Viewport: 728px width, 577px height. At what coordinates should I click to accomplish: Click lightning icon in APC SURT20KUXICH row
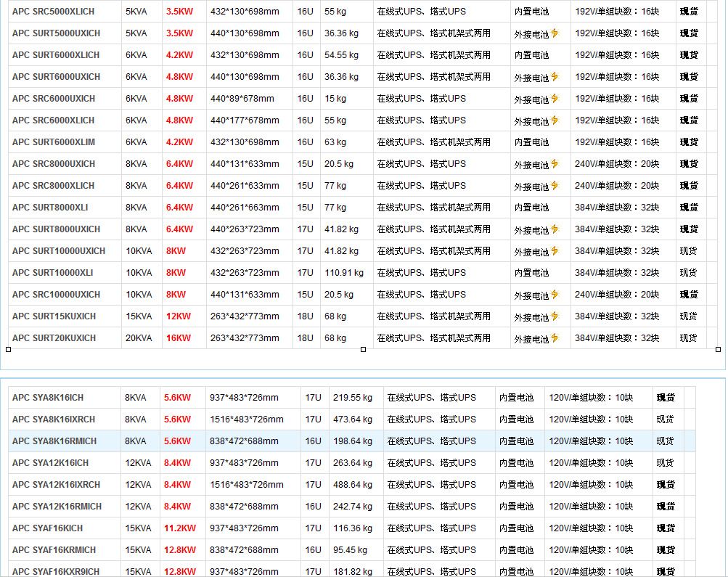coord(555,338)
